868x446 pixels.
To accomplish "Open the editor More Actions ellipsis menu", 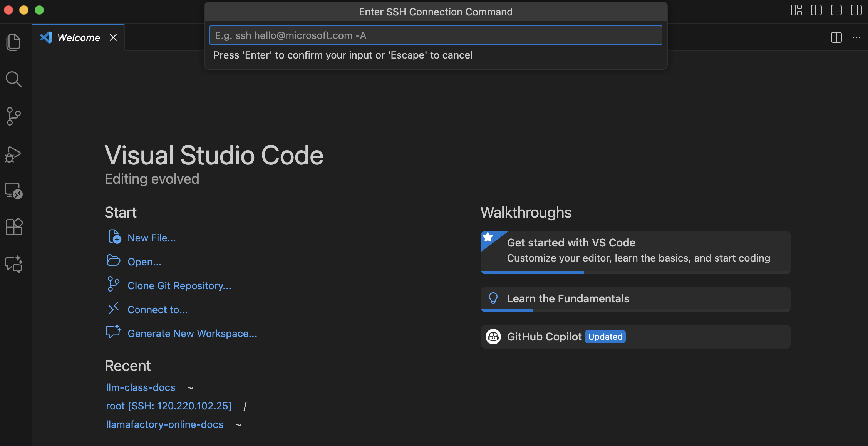I will [x=856, y=37].
